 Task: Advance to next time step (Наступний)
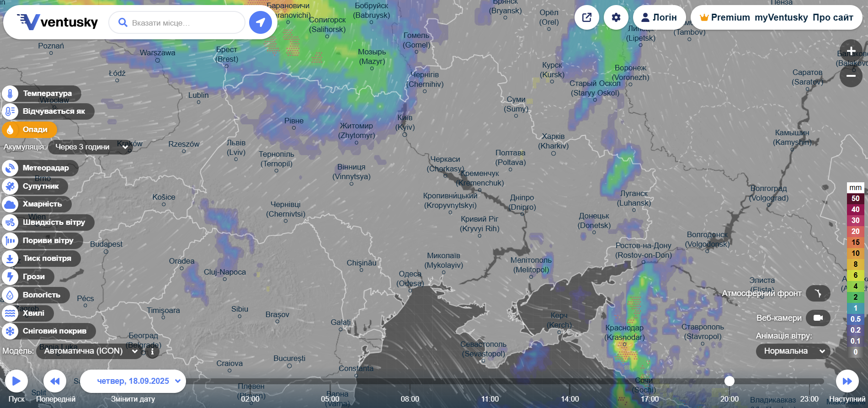tap(847, 381)
